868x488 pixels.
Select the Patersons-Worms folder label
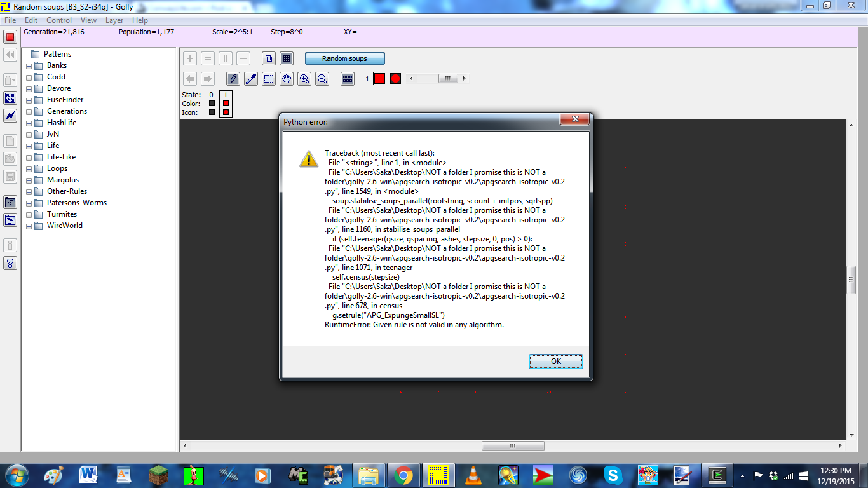77,203
